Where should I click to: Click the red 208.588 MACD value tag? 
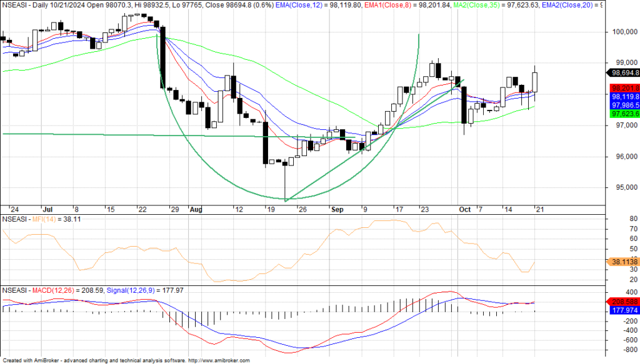tap(622, 302)
